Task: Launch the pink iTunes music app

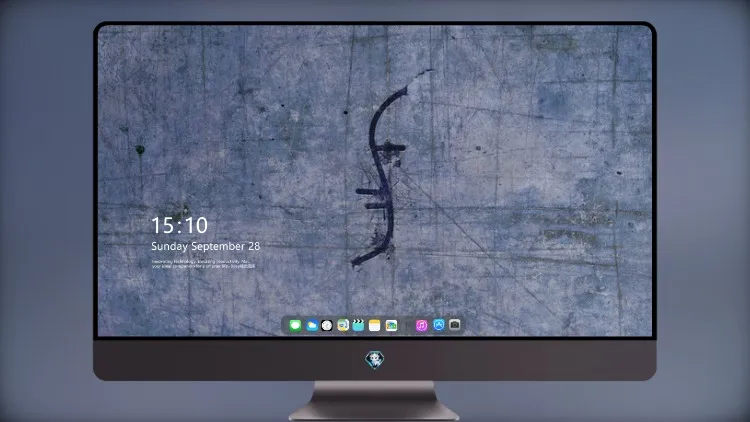Action: pyautogui.click(x=421, y=325)
